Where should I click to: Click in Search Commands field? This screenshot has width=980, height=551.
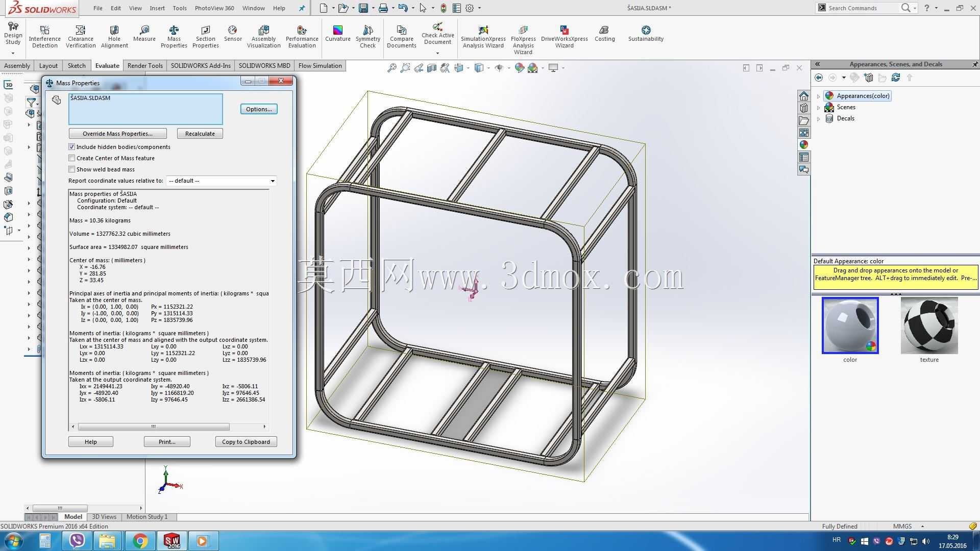863,8
